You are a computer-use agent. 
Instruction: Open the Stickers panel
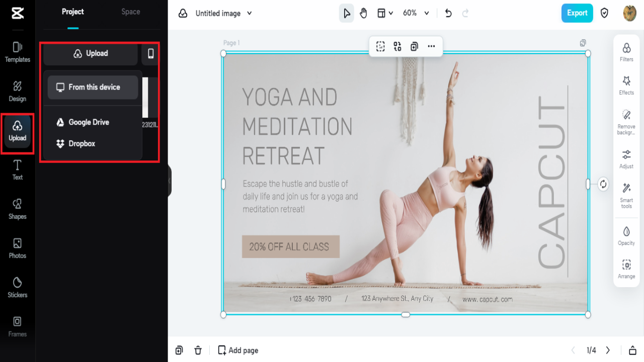[x=17, y=288]
